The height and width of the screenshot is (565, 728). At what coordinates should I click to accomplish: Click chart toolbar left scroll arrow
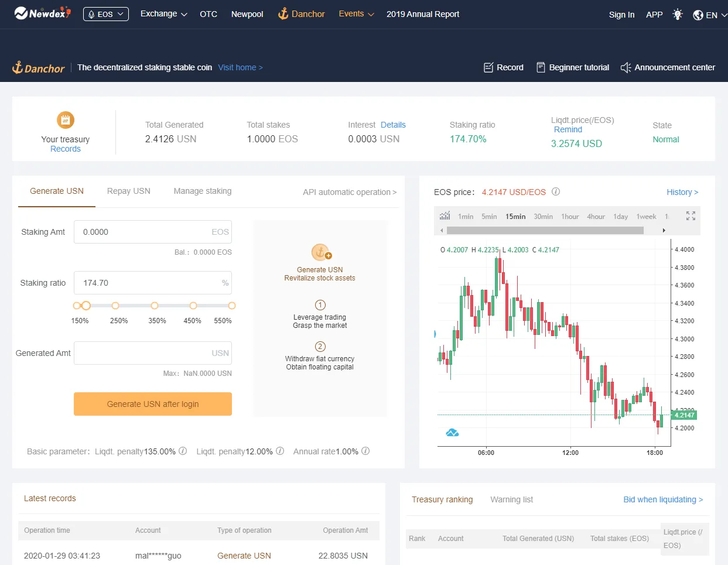(x=442, y=231)
